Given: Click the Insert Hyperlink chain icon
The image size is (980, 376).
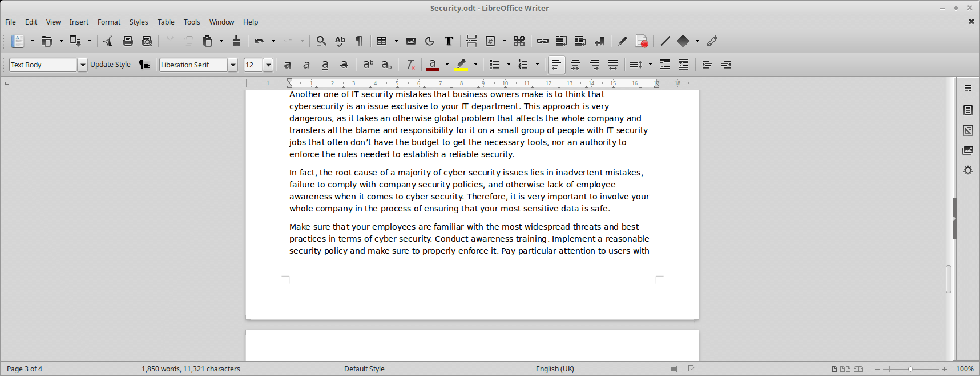Looking at the screenshot, I should pyautogui.click(x=542, y=41).
